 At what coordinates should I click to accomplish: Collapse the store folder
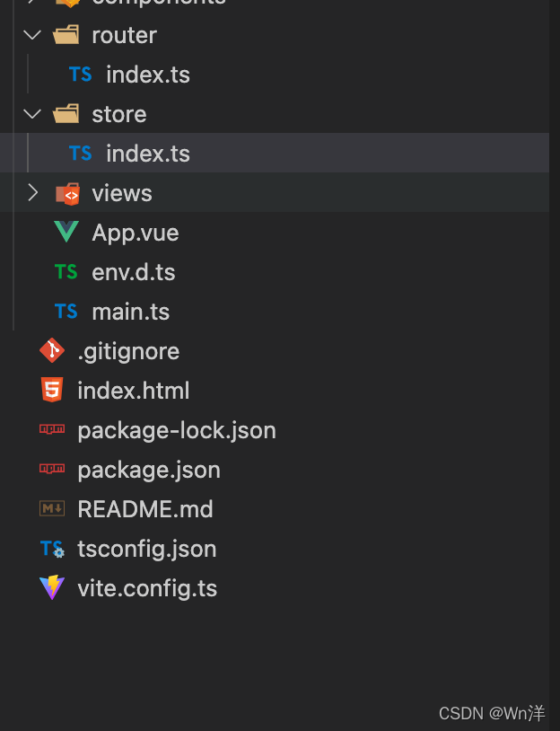click(31, 114)
